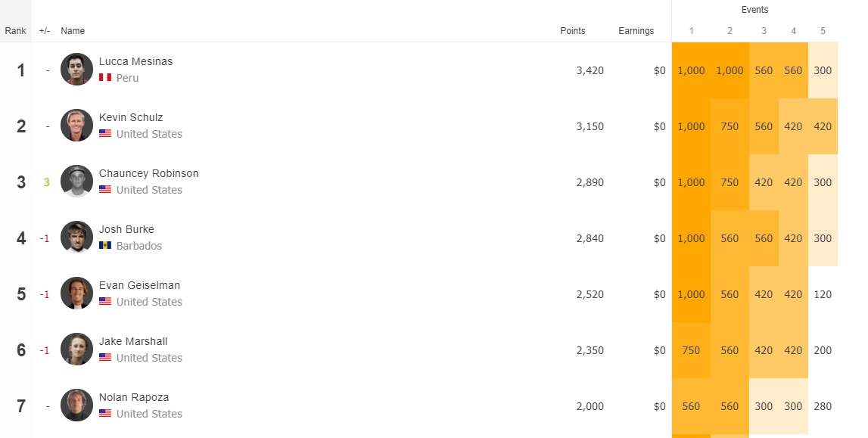Viewport: 868px width, 438px height.
Task: Click Events column number 1 header
Action: point(691,31)
